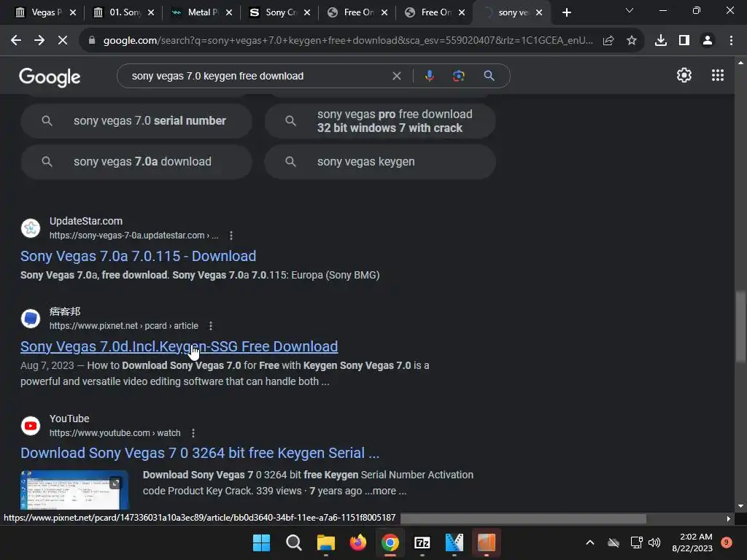The width and height of the screenshot is (747, 560).
Task: Open the pixnet.net pcard article URL
Action: (124, 326)
